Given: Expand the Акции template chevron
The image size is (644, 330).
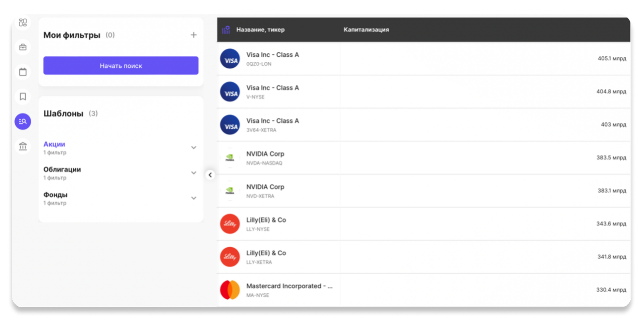Looking at the screenshot, I should (193, 148).
